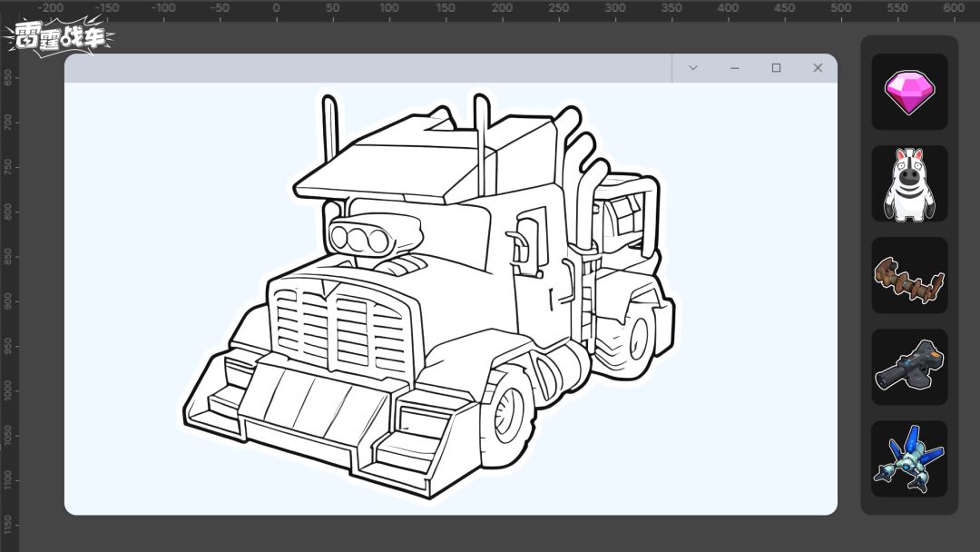Select the pink gem icon
980x552 pixels.
(x=909, y=92)
